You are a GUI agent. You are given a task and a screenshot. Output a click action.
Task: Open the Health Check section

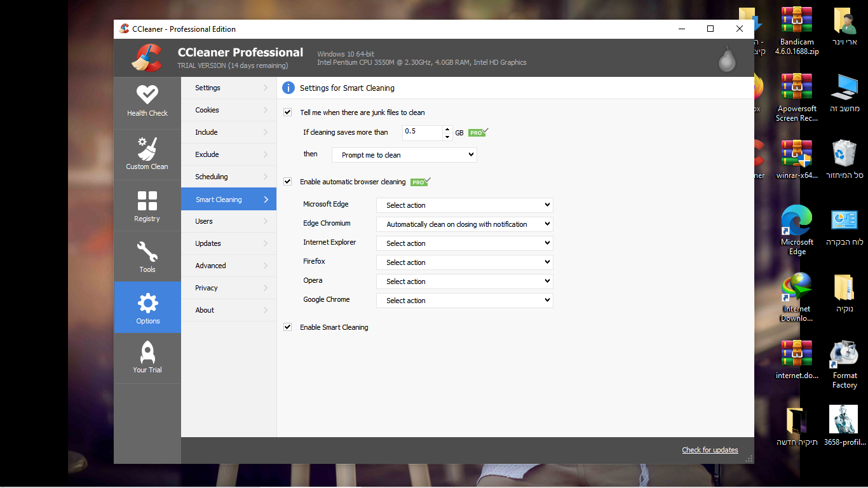(x=147, y=103)
